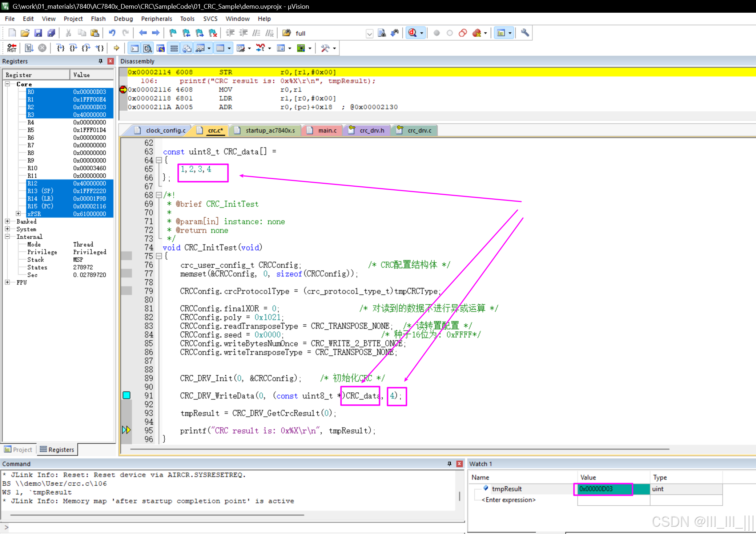
Task: Open Watch windows dropdown arrow
Action: click(209, 48)
